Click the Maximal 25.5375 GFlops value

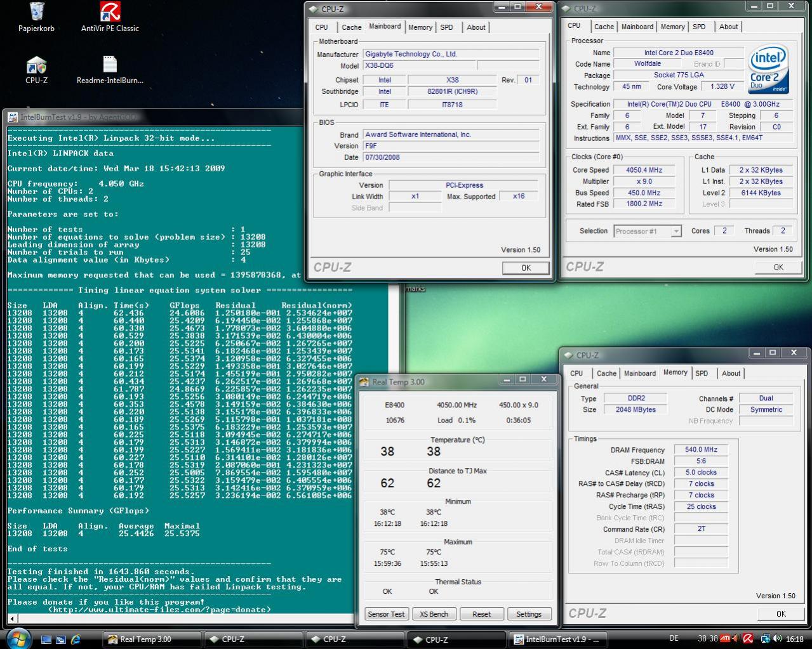click(182, 534)
